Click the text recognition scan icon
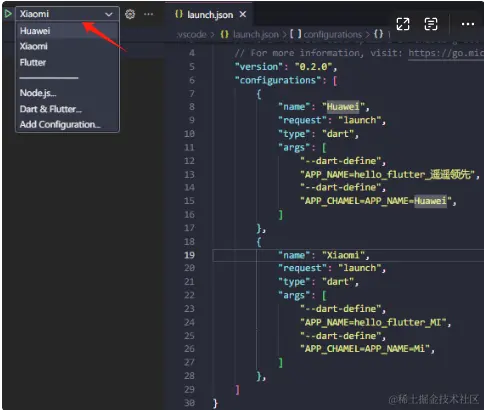The image size is (484, 410). tap(431, 24)
